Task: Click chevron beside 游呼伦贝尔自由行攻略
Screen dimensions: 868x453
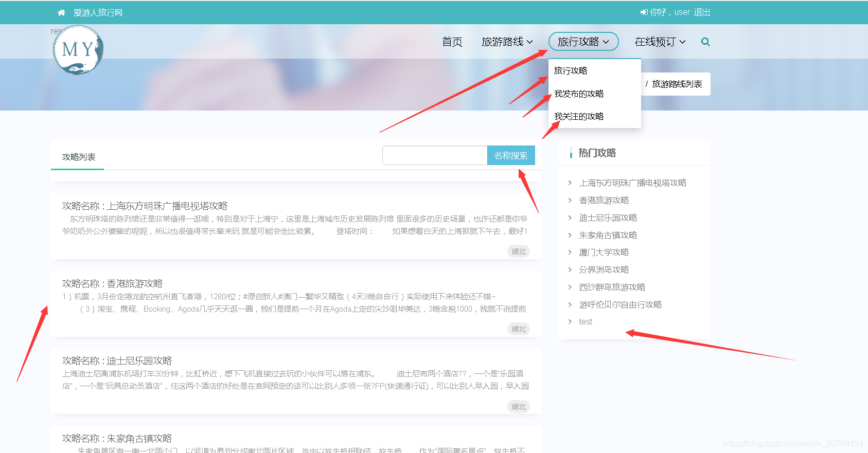Action: point(570,305)
